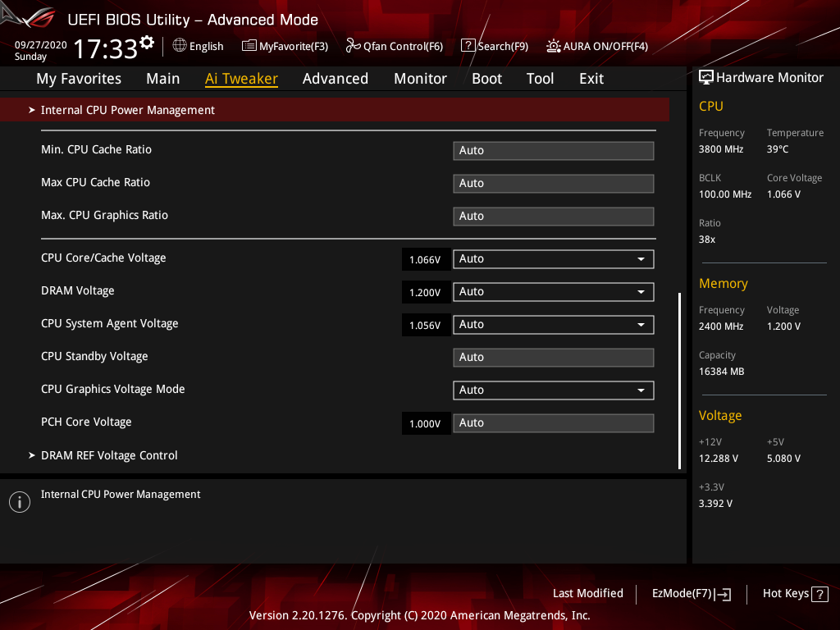Click the Hardware Monitor screen icon
Screen dimensions: 840x630
(706, 77)
